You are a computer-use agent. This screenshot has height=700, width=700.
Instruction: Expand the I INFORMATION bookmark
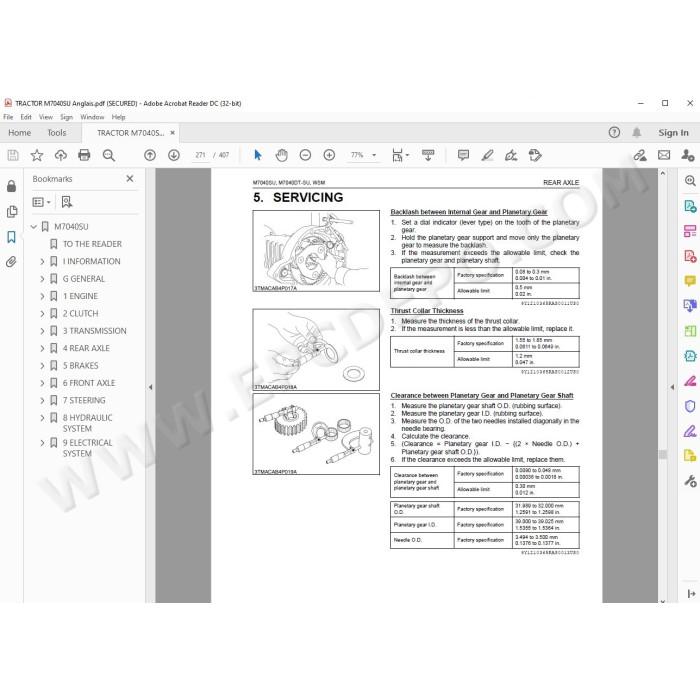[42, 261]
